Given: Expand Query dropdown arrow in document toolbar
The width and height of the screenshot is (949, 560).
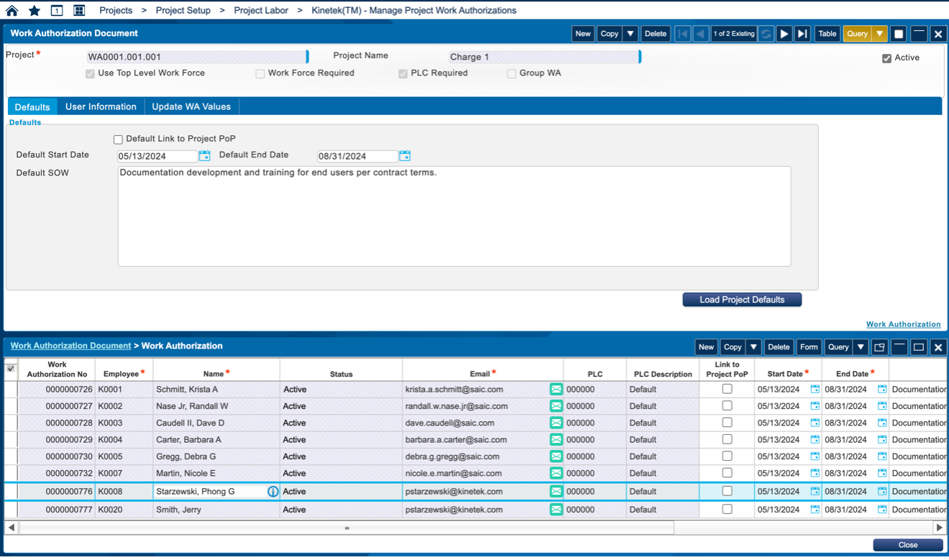Looking at the screenshot, I should pos(880,34).
